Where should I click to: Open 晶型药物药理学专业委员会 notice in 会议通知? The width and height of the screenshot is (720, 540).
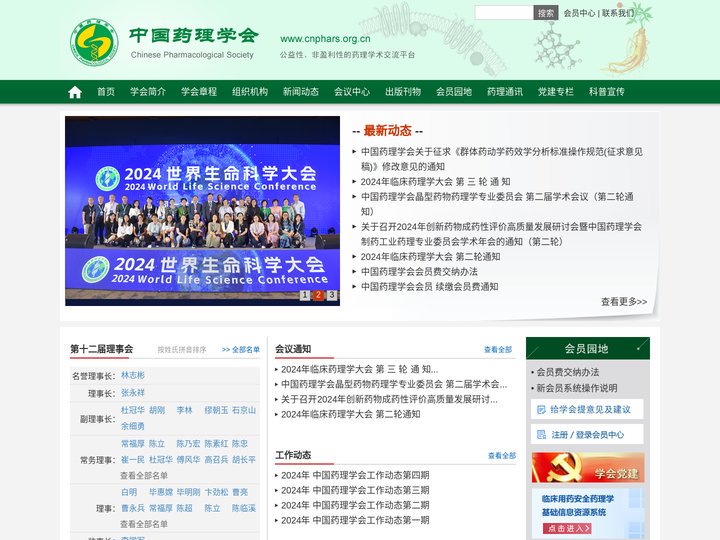[394, 384]
